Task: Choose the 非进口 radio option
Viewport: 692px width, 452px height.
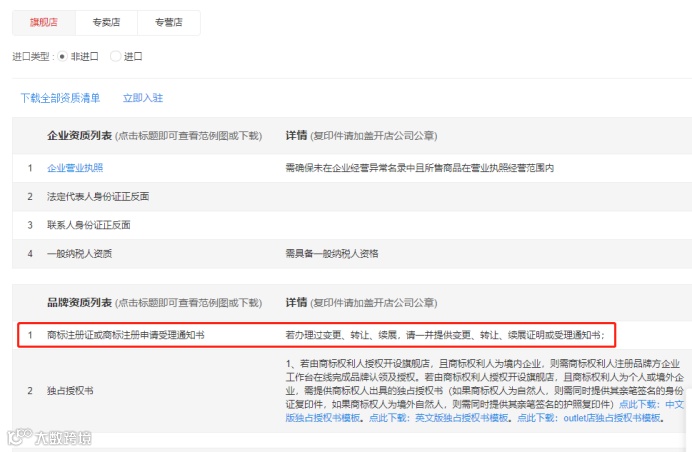Action: pyautogui.click(x=62, y=56)
